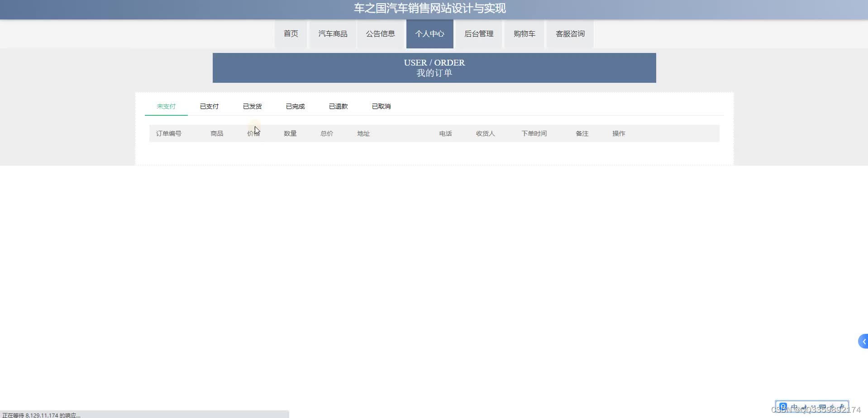The height and width of the screenshot is (418, 868).
Task: Expand the blue side panel arrow
Action: 863,341
